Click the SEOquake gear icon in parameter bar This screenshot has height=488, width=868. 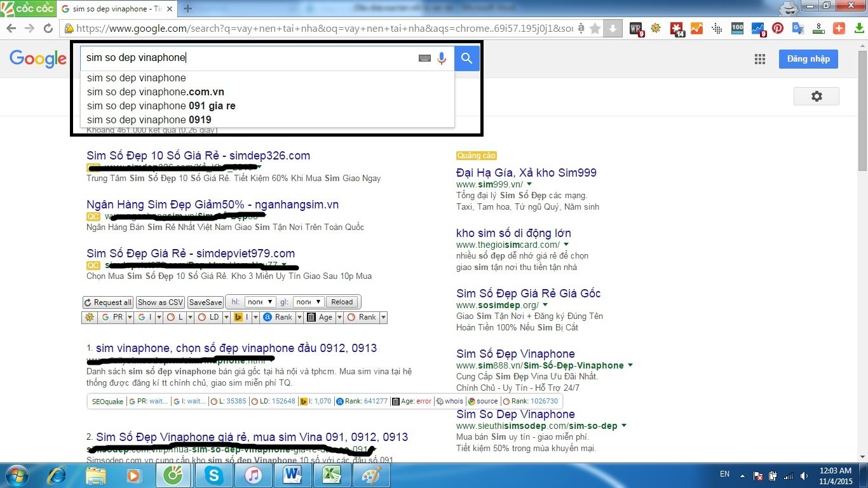[x=90, y=317]
